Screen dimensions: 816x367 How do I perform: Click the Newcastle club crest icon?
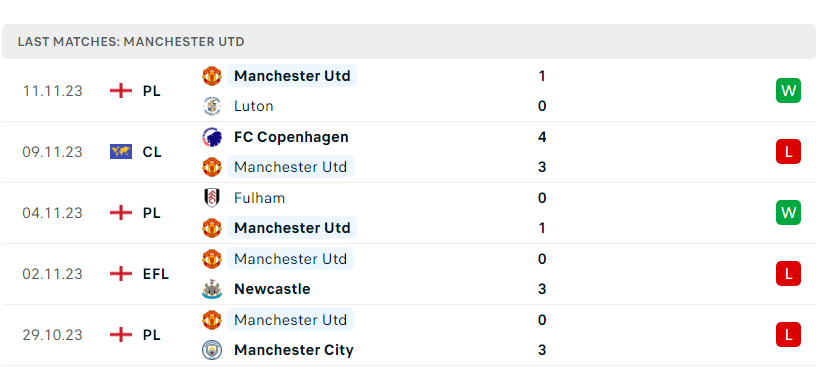pos(212,289)
